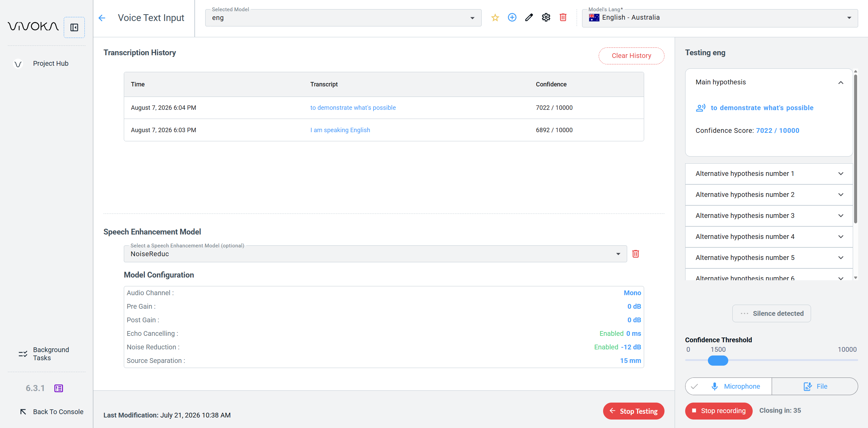Click the Mono audio channel value

coord(632,293)
